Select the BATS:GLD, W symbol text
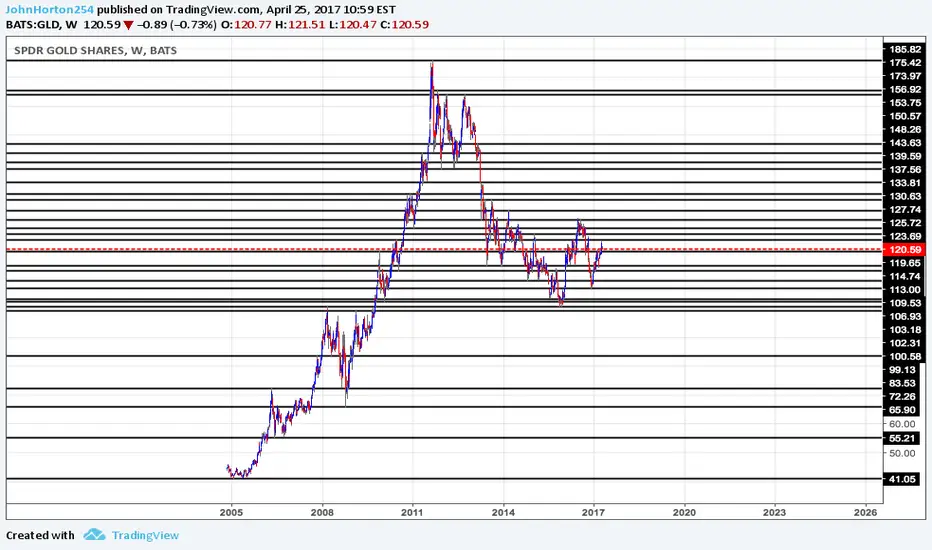Viewport: 932px width, 550px height. [x=42, y=24]
